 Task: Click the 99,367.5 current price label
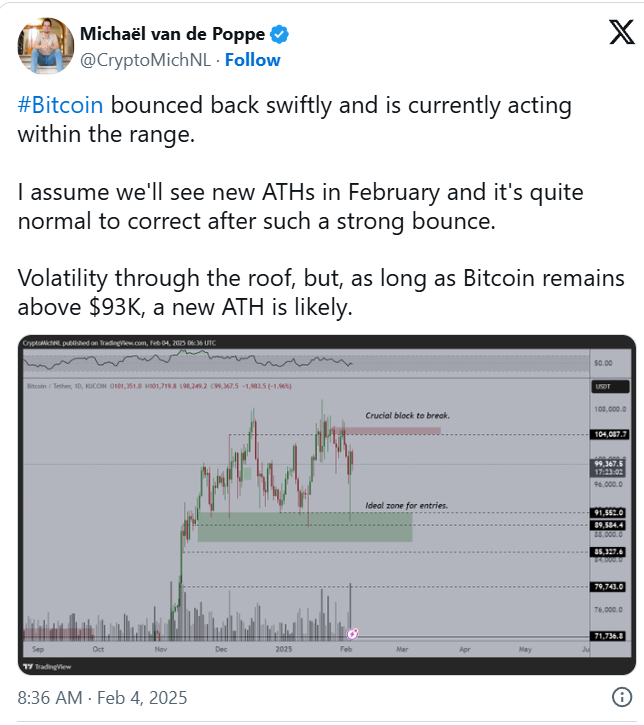(x=608, y=463)
